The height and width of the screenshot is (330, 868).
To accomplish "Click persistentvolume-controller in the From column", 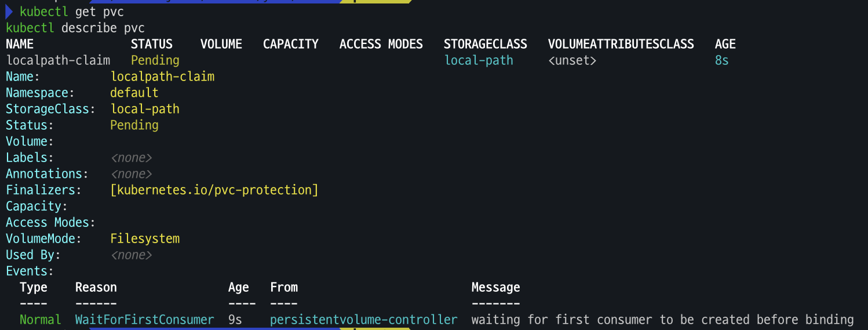I will tap(363, 320).
